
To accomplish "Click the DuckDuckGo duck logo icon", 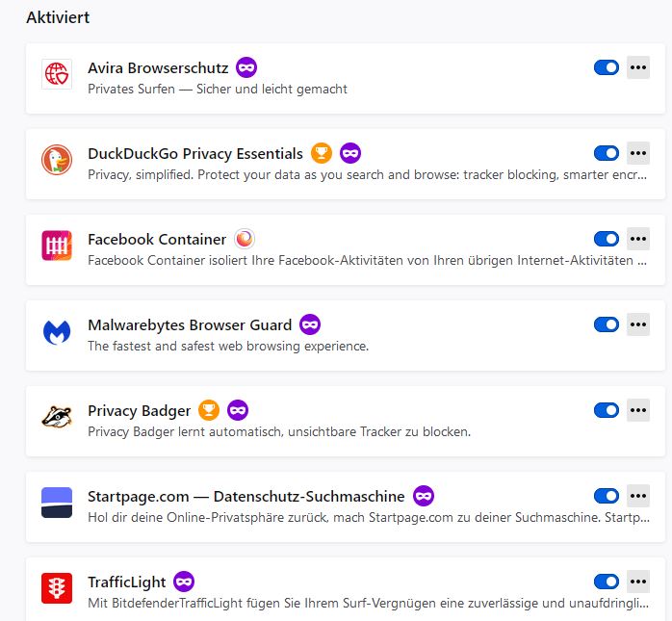I will [57, 160].
